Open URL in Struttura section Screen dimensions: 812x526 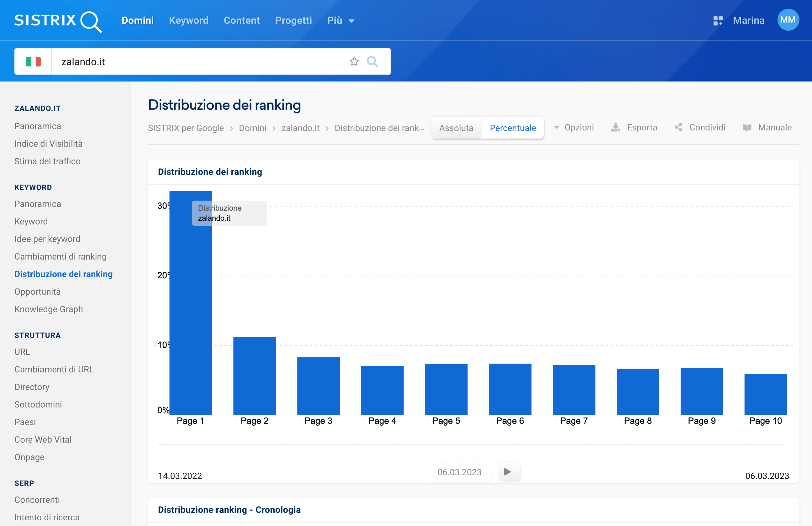pos(22,352)
